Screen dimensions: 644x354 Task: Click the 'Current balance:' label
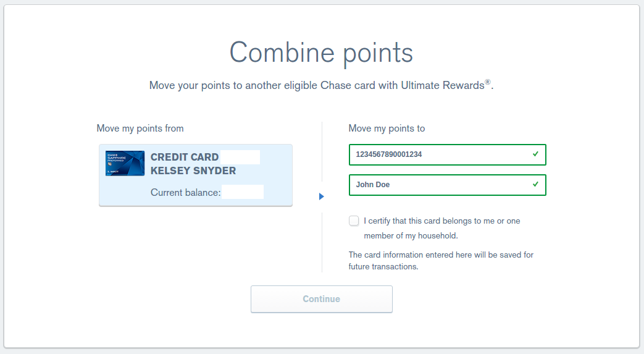pos(185,193)
